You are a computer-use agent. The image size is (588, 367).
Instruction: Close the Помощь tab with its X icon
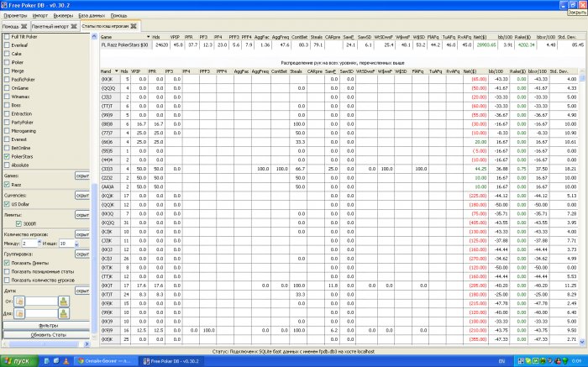(24, 26)
